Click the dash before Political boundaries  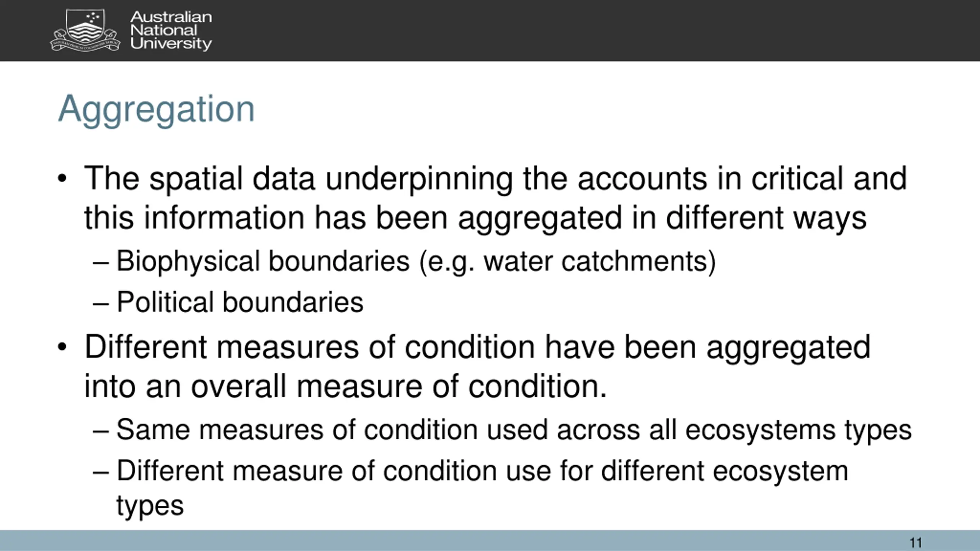click(x=101, y=305)
